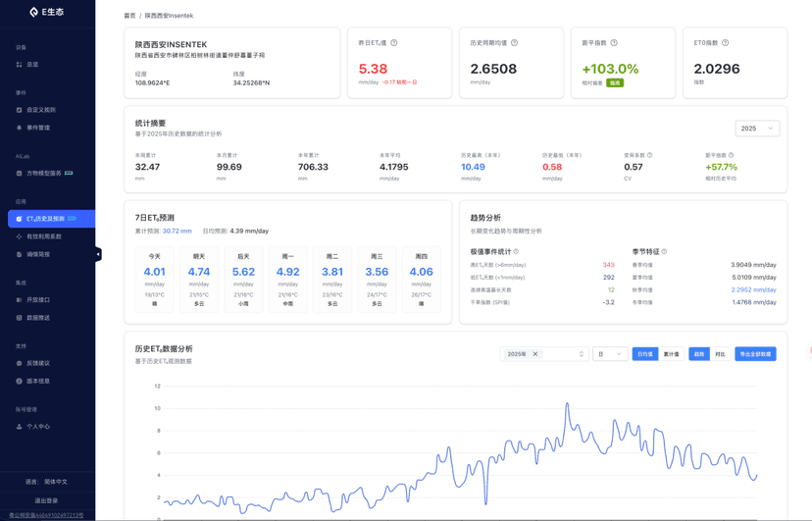Switch chart to 累计值 mode
The height and width of the screenshot is (521, 812).
tap(671, 354)
